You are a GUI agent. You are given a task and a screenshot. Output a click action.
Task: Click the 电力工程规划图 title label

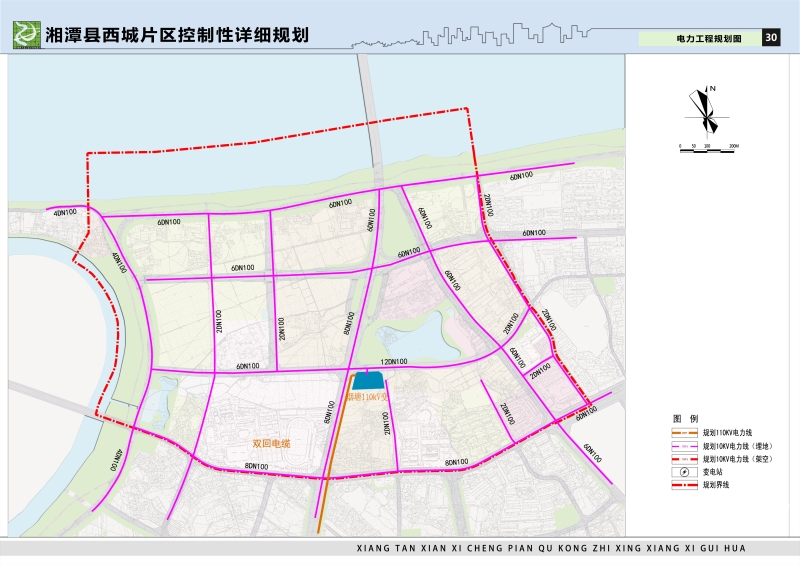click(709, 38)
